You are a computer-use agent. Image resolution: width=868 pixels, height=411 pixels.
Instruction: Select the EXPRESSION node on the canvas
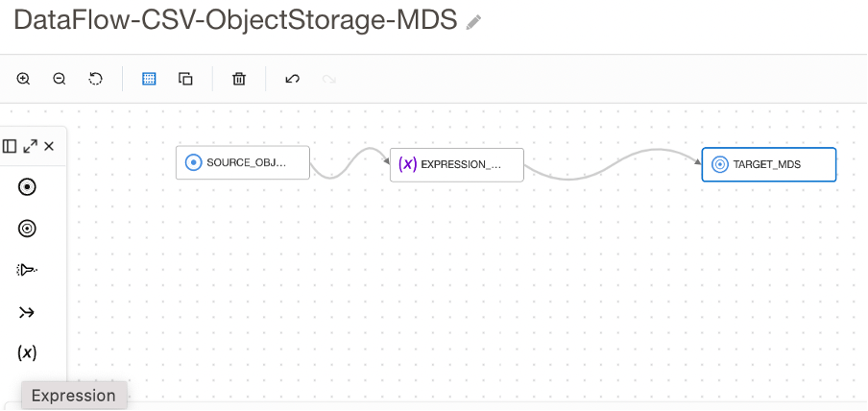(x=457, y=164)
